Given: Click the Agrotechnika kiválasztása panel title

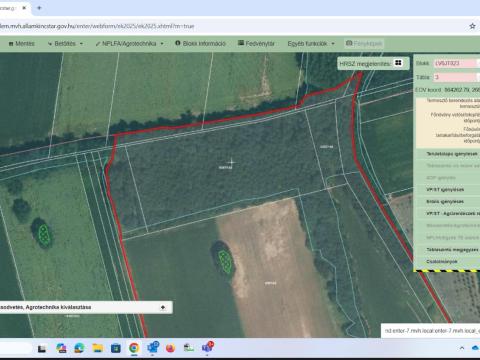Looking at the screenshot, I should pos(46,307).
